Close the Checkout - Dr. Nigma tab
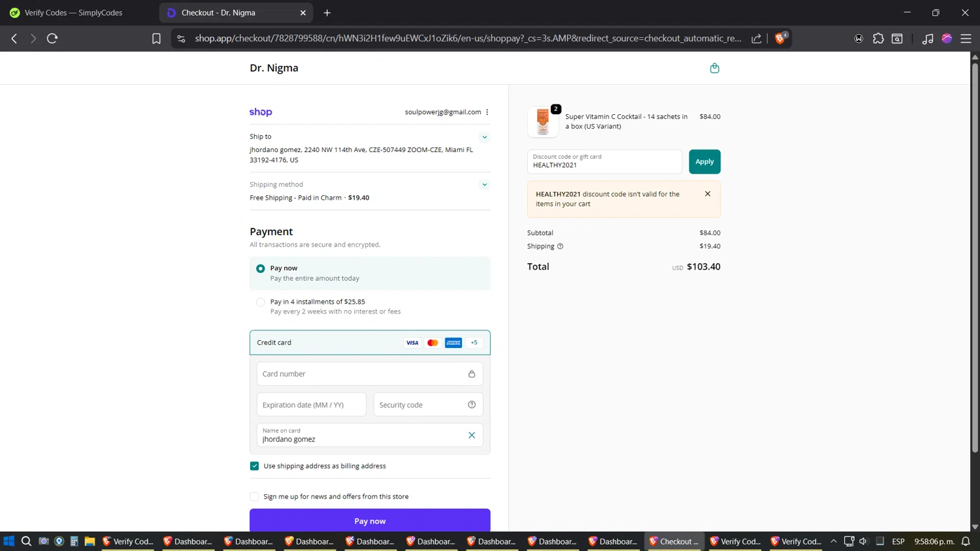Screen dimensions: 980x551 303,12
